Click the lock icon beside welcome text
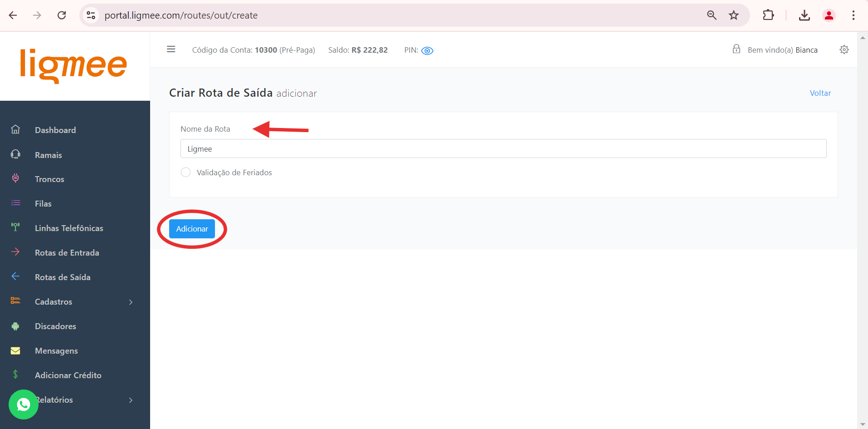The image size is (868, 429). pyautogui.click(x=736, y=49)
